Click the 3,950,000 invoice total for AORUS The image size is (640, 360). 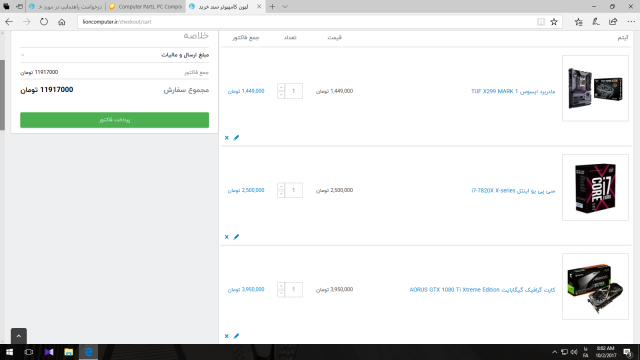click(246, 290)
